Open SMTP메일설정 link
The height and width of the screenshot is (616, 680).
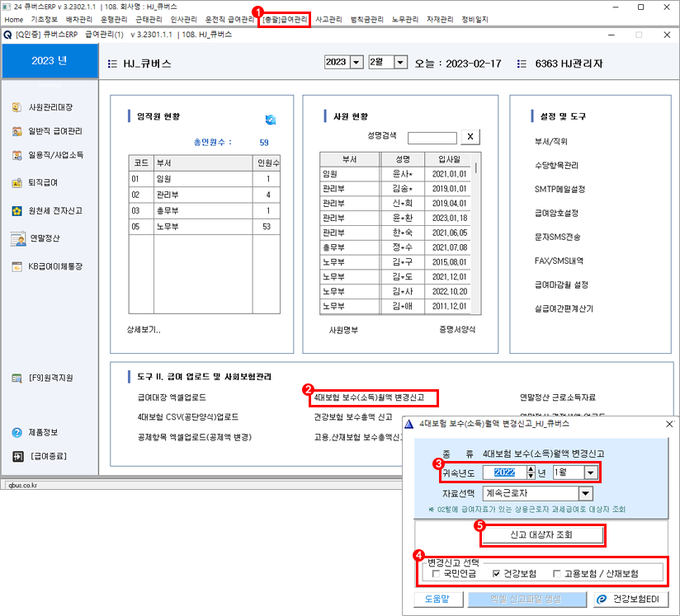(560, 190)
